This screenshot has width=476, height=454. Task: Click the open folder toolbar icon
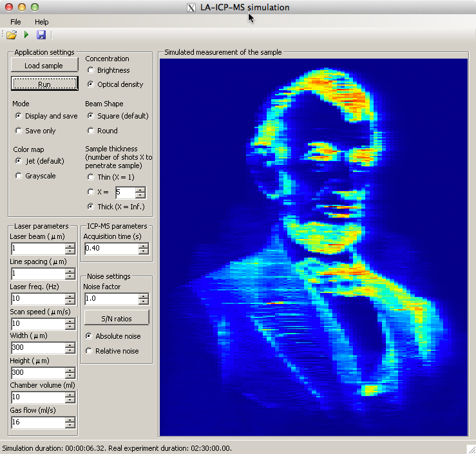click(12, 35)
